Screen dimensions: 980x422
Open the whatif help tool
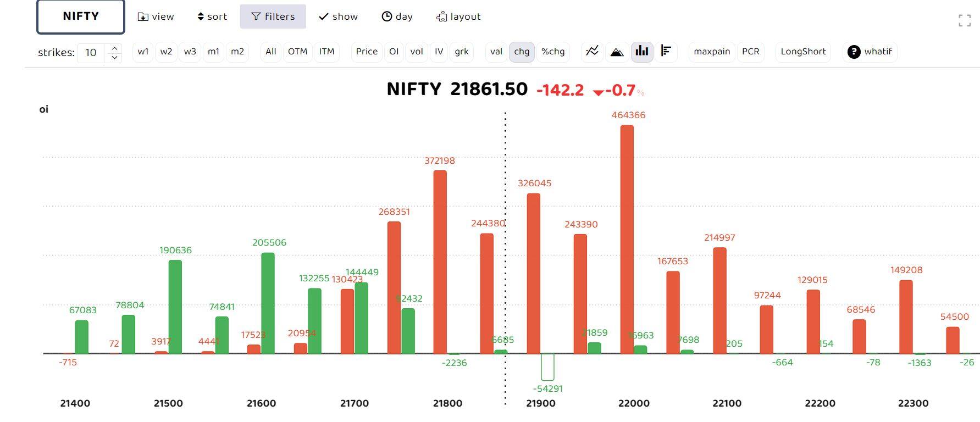(x=870, y=52)
